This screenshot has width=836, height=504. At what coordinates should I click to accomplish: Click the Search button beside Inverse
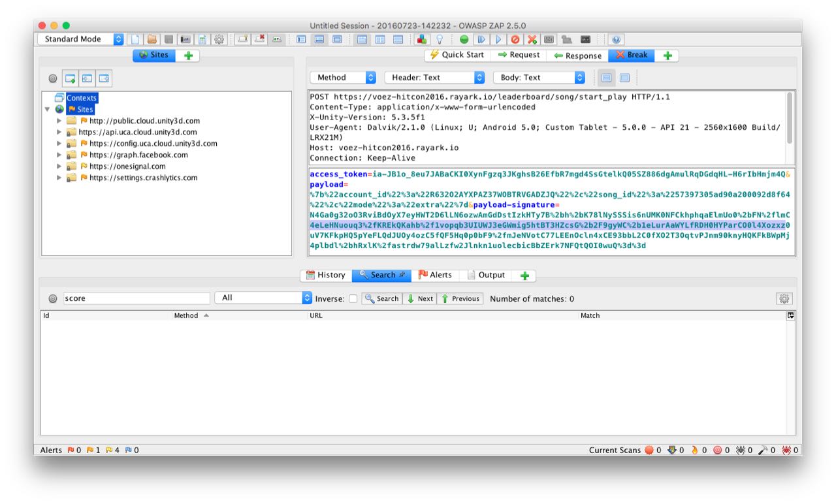tap(382, 299)
